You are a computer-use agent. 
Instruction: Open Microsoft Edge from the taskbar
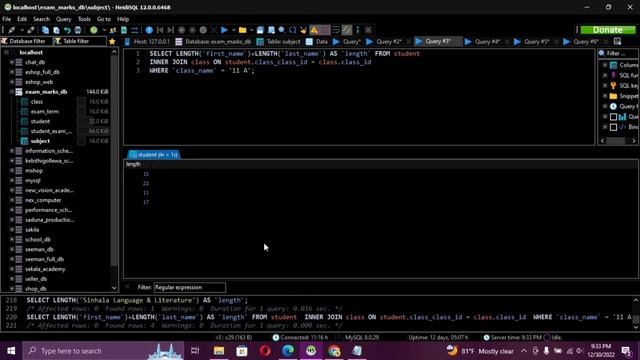click(288, 351)
